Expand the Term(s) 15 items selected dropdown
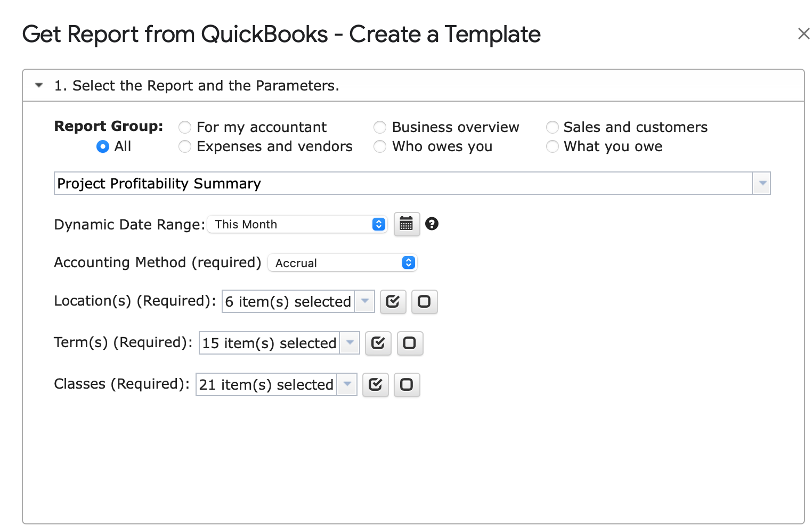Viewport: 812px width, 526px height. (x=350, y=343)
